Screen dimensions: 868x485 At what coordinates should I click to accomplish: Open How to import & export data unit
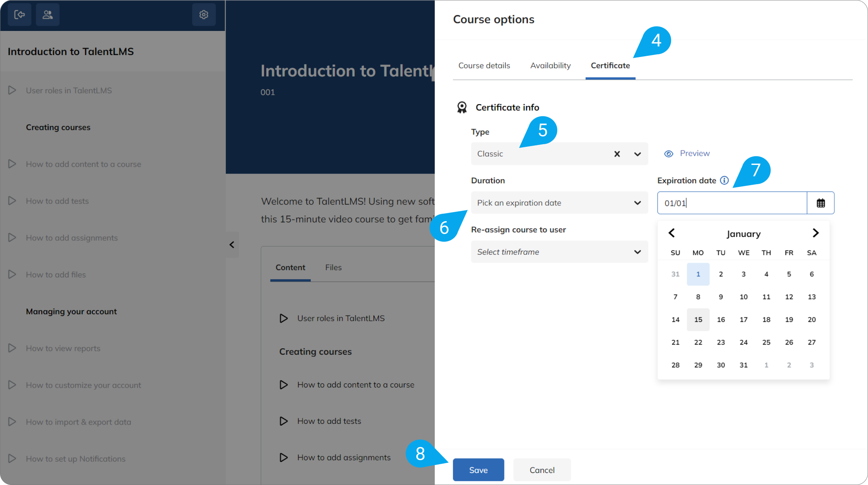[x=78, y=422]
